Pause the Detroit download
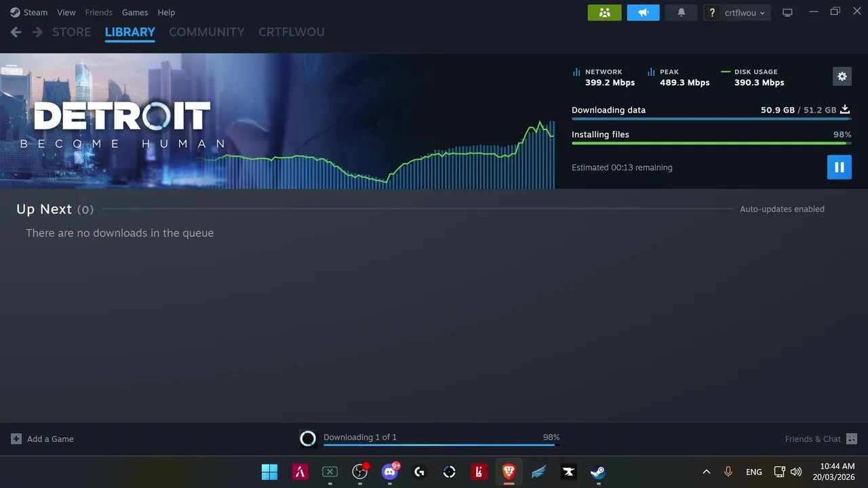The image size is (868, 488). pos(840,167)
